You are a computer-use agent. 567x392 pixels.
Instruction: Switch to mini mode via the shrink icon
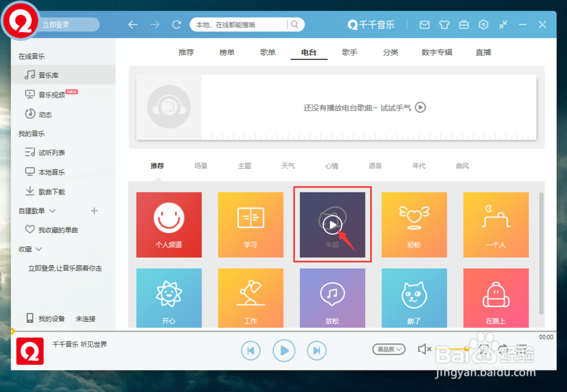(x=502, y=24)
